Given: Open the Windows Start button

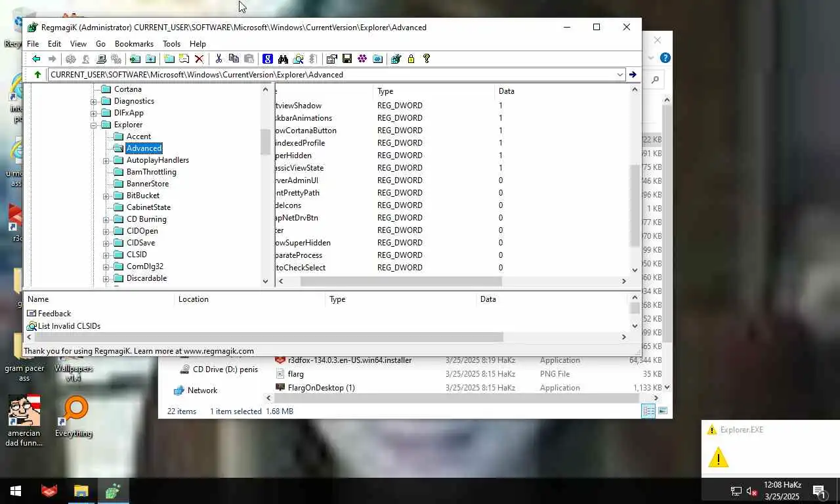Looking at the screenshot, I should point(16,491).
